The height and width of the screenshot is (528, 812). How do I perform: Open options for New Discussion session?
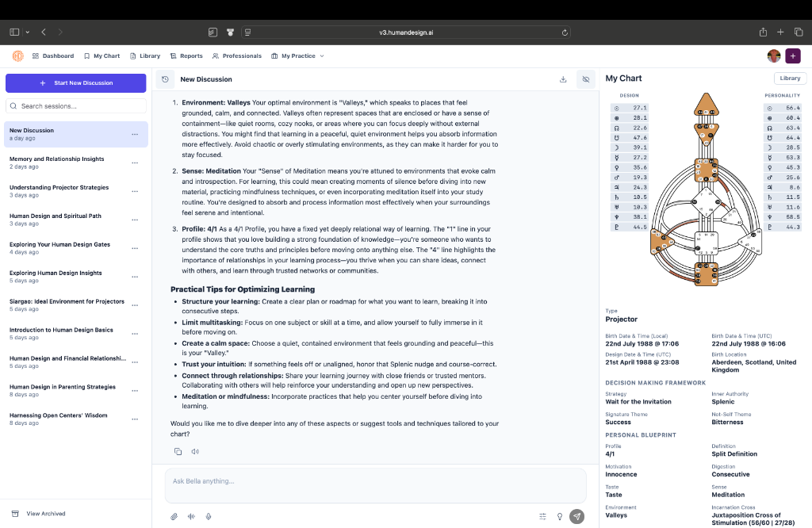point(135,134)
